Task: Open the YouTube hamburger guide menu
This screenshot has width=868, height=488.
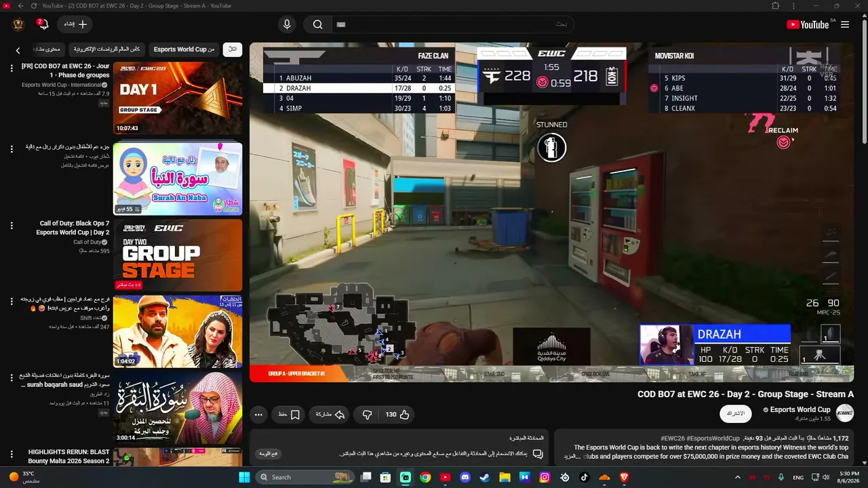Action: click(x=845, y=24)
